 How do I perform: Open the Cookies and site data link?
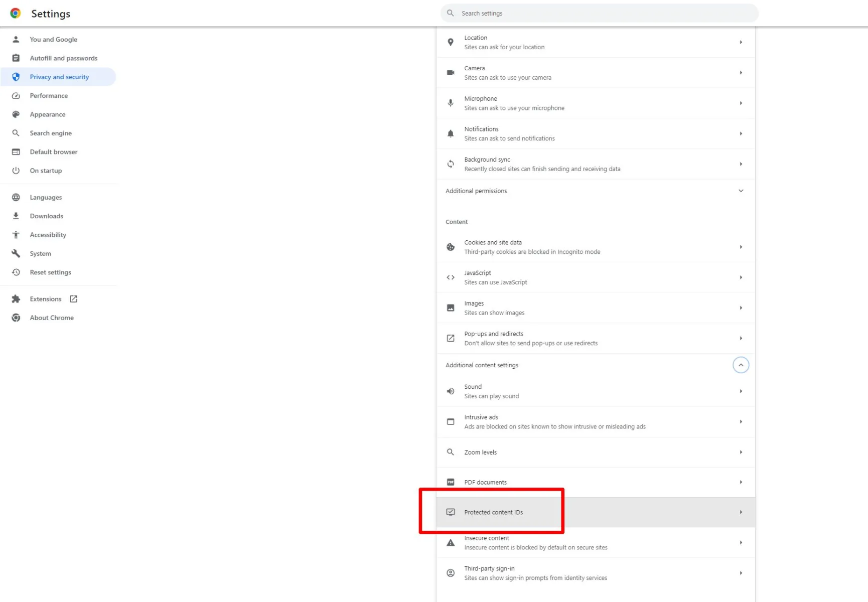(493, 242)
